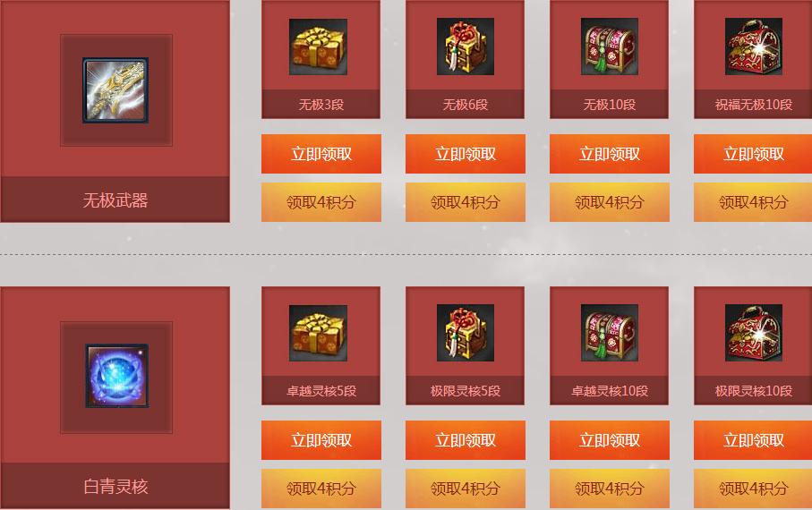The height and width of the screenshot is (510, 812).
Task: Click 领取4积分 under 极限灵核5段
Action: point(465,489)
